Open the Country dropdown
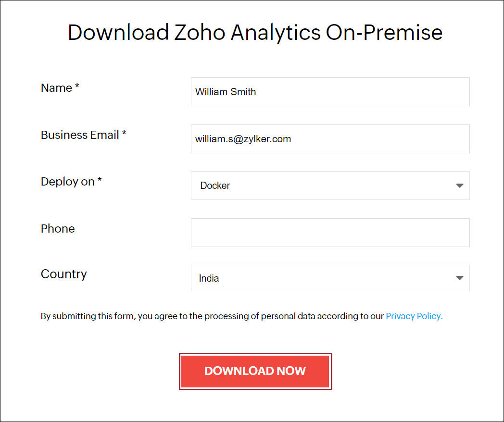The height and width of the screenshot is (422, 504). (330, 278)
